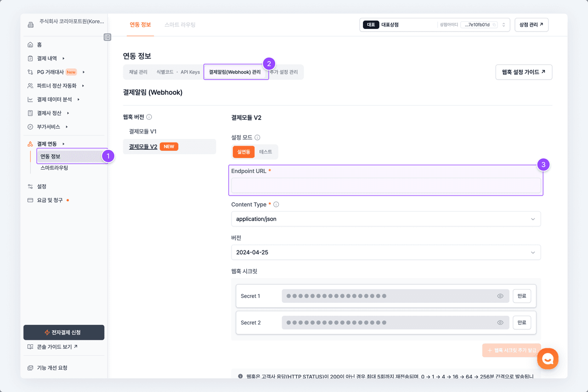This screenshot has height=392, width=588.
Task: Click the 설정 sliders icon in sidebar
Action: coord(30,187)
